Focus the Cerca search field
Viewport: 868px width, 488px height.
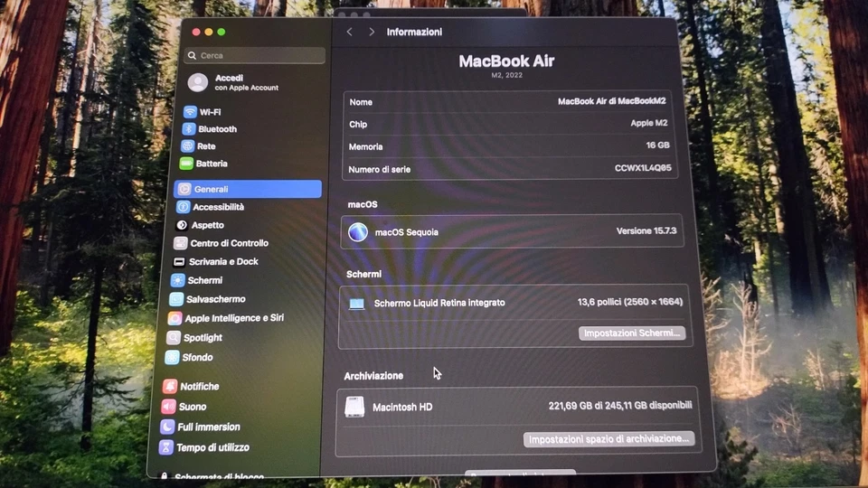[255, 55]
